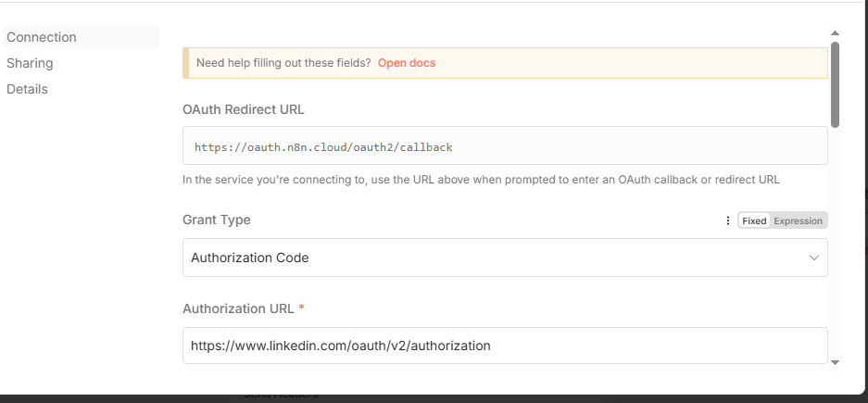Click the Authorization URL field label

point(238,309)
